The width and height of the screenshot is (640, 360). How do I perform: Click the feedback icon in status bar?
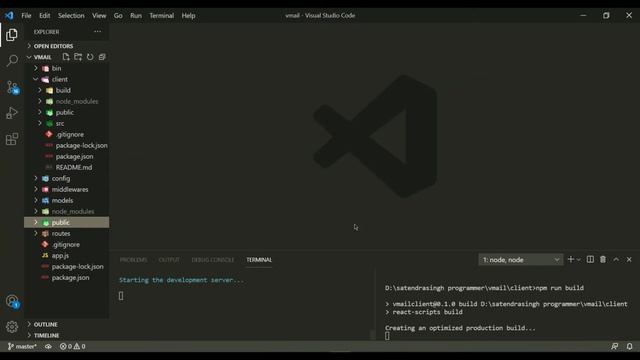[x=615, y=346]
